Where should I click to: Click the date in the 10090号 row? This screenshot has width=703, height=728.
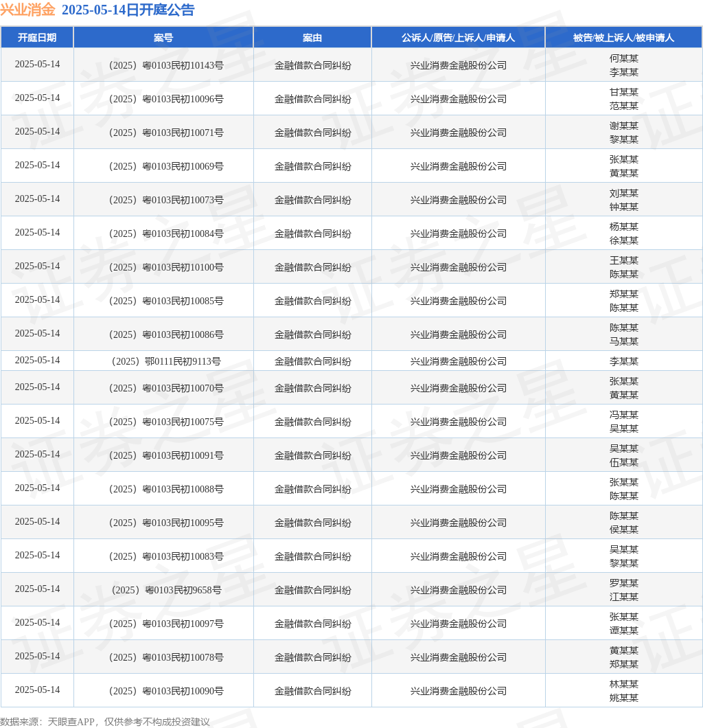[37, 690]
